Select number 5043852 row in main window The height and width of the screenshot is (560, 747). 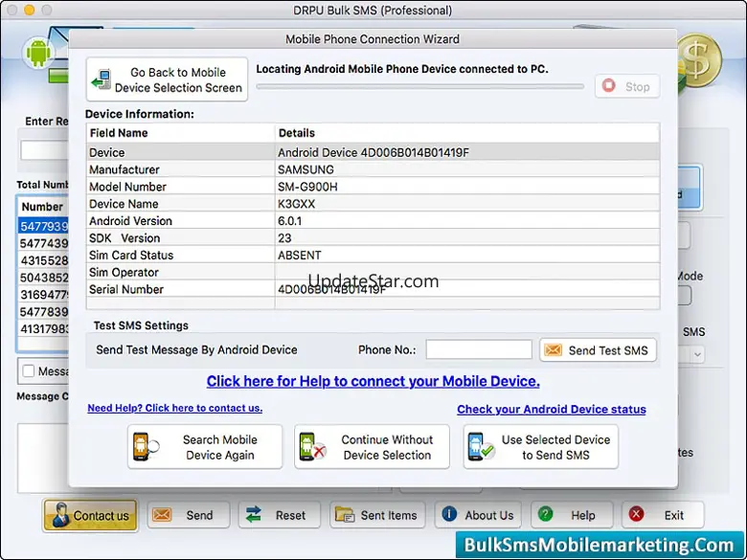tap(43, 278)
